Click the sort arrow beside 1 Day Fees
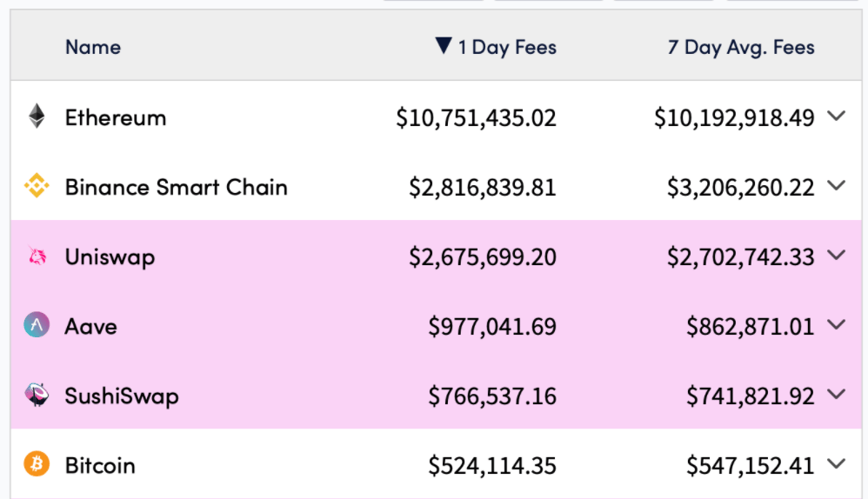 coord(444,46)
